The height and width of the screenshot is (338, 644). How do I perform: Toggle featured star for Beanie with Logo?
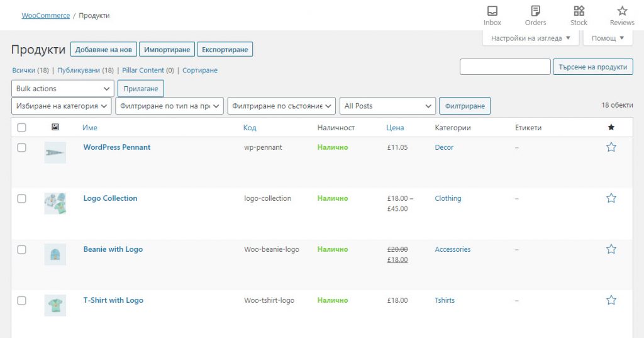[x=611, y=249]
